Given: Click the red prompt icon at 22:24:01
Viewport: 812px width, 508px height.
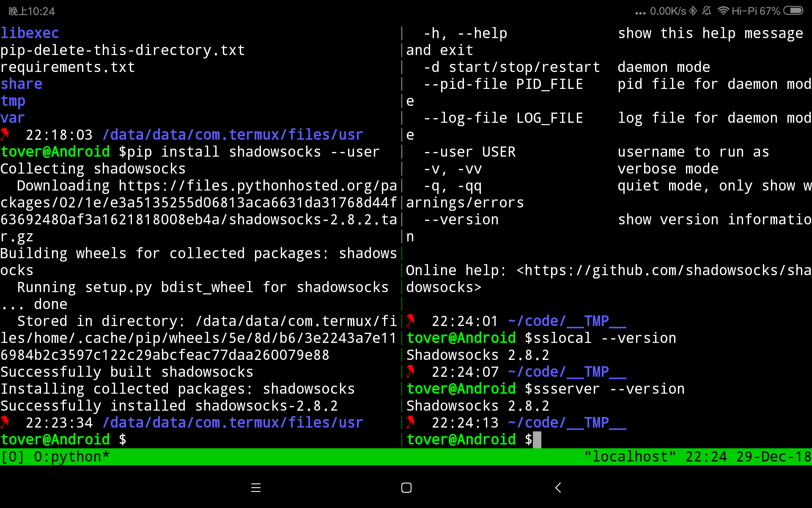Looking at the screenshot, I should pyautogui.click(x=411, y=321).
